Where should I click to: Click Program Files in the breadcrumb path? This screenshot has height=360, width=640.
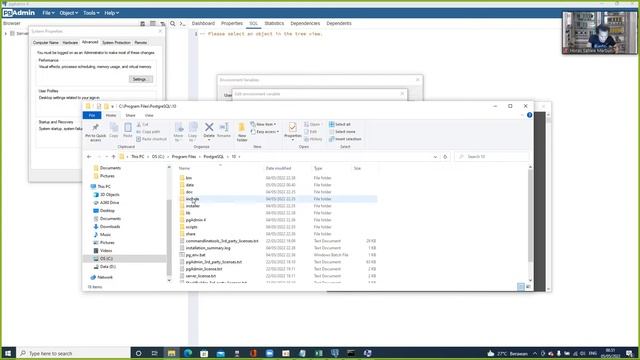[184, 157]
